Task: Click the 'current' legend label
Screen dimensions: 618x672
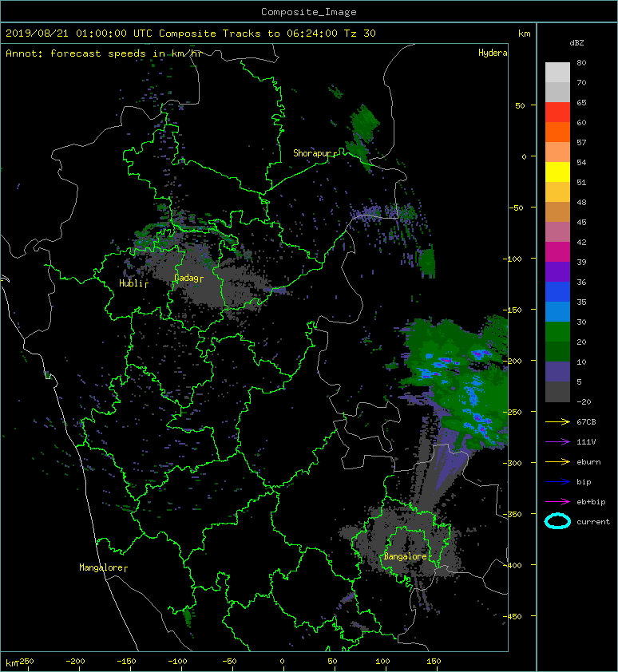Action: pyautogui.click(x=593, y=522)
